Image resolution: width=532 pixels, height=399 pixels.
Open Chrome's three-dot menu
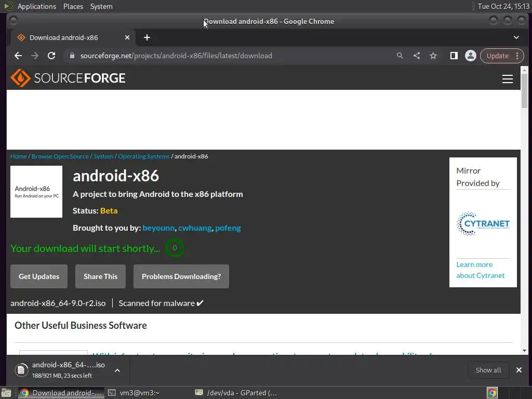pos(517,56)
